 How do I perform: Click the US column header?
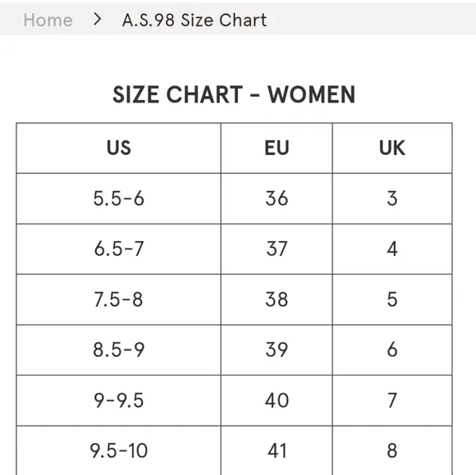point(119,148)
